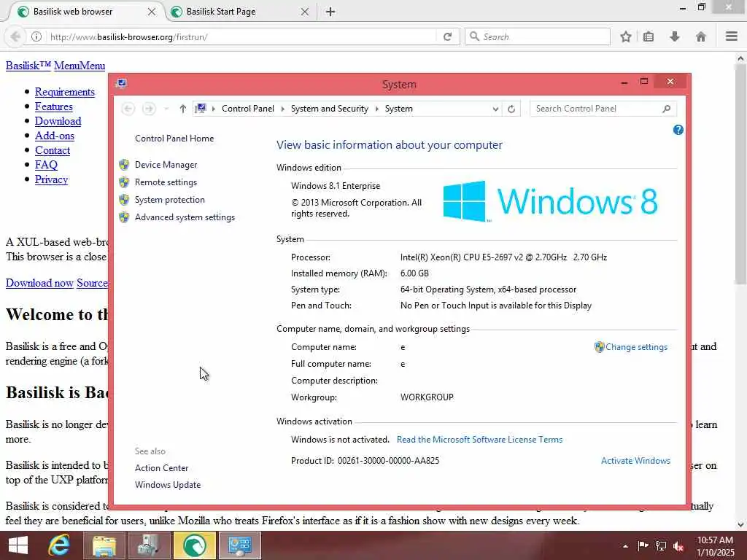Image resolution: width=747 pixels, height=560 pixels.
Task: Open System protection
Action: click(169, 200)
